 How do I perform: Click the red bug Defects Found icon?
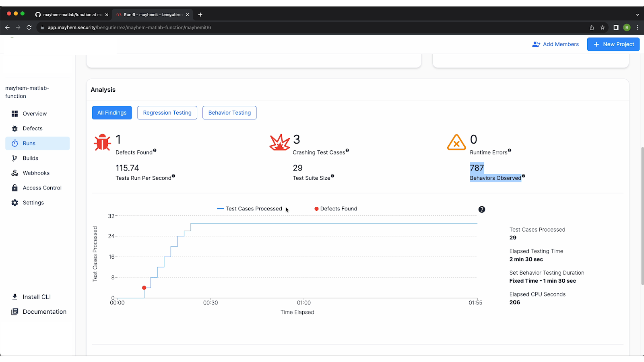click(x=102, y=142)
